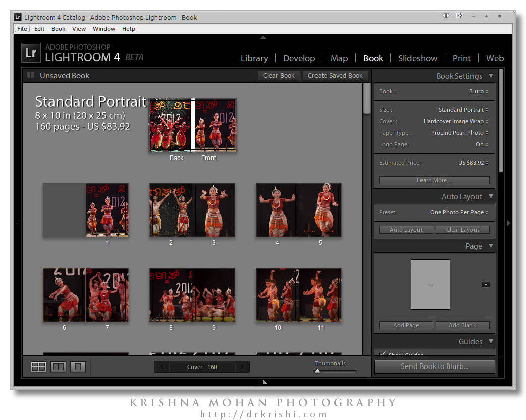
Task: Switch to Single Page view
Action: pos(78,366)
